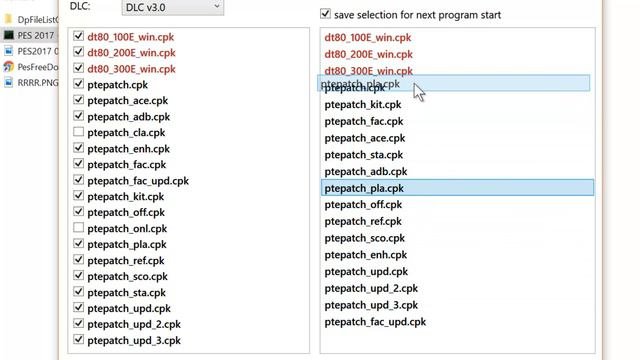Select ptepatch_ref.cpk in right order list
The width and height of the screenshot is (640, 360).
click(x=363, y=221)
